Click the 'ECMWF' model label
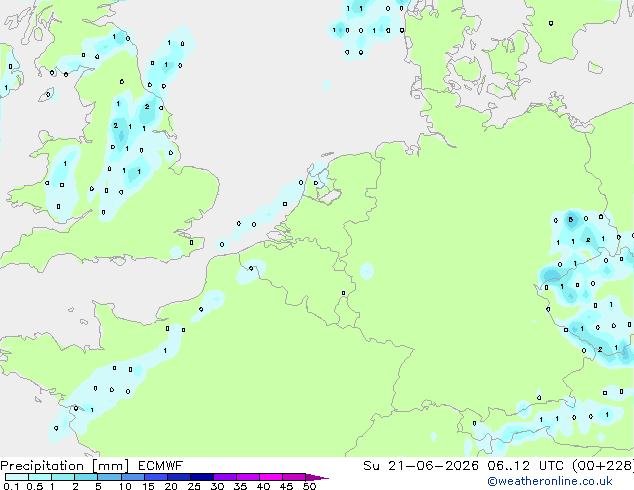 161,466
